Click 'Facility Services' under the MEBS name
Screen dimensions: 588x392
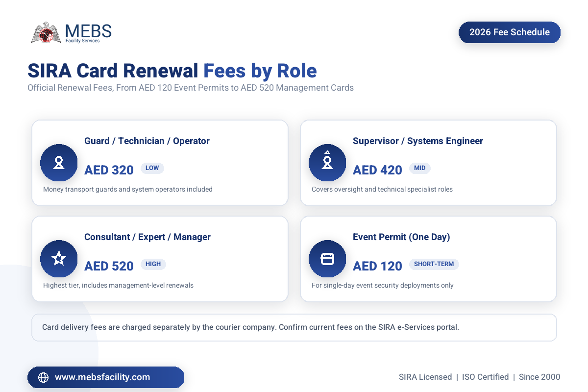[x=83, y=41]
